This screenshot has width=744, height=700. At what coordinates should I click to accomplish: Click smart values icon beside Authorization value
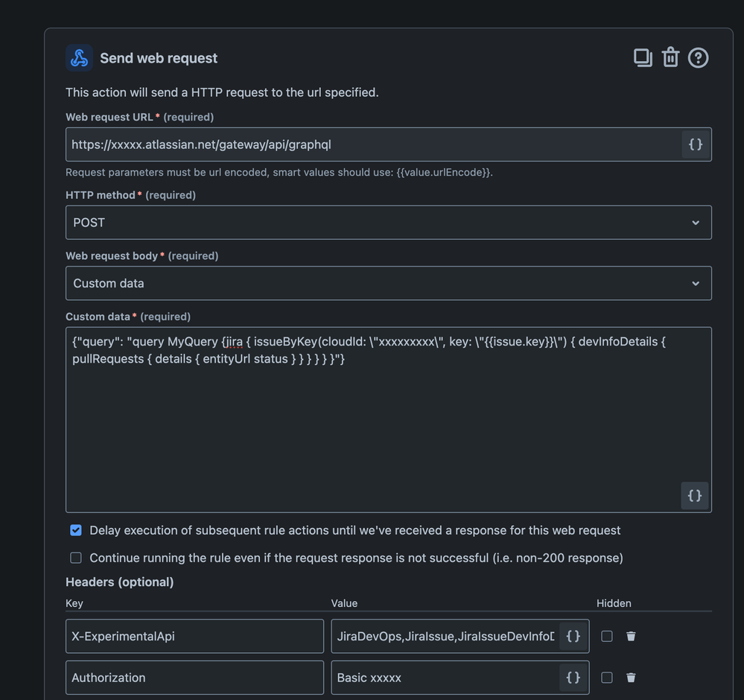click(x=573, y=677)
